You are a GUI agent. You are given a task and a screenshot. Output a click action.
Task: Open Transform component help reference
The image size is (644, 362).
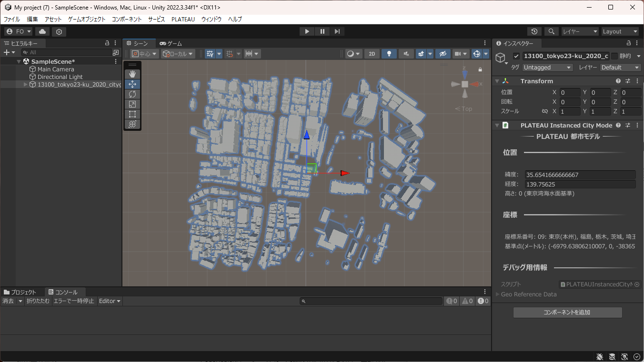[618, 81]
